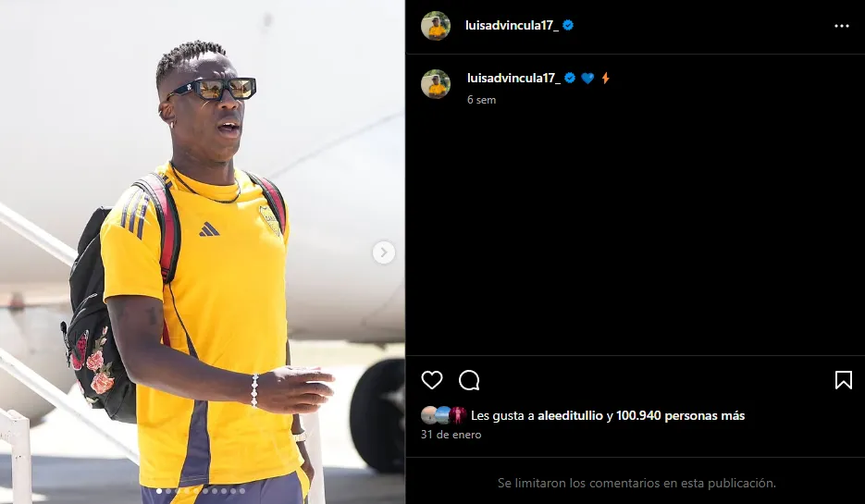Click the header profile avatar of luisadvincula17_
865x504 pixels.
436,26
